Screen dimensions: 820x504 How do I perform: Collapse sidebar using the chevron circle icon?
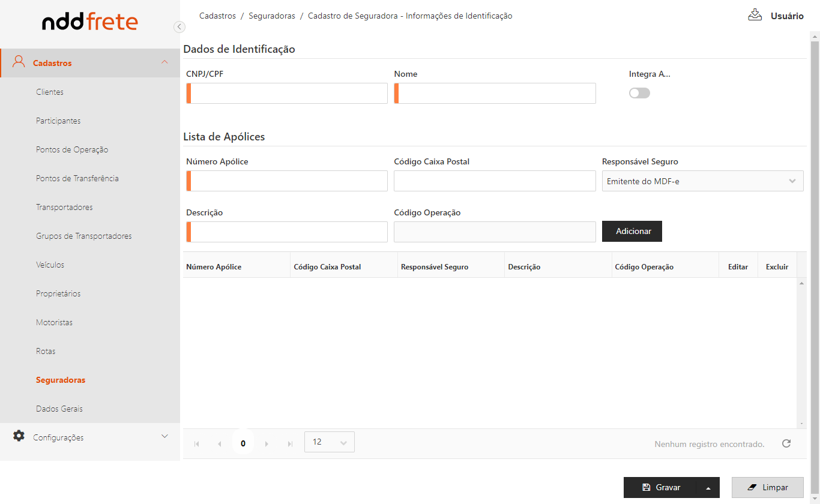(x=179, y=26)
